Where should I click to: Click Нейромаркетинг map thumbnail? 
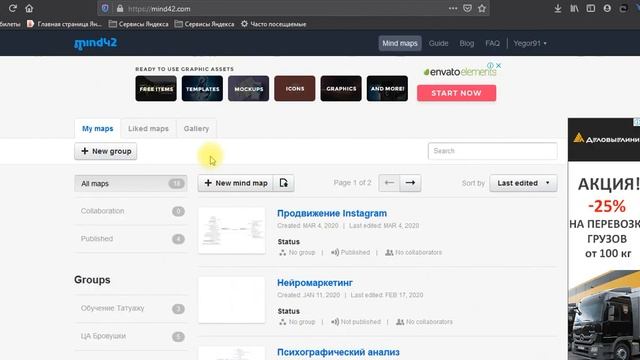click(x=232, y=300)
